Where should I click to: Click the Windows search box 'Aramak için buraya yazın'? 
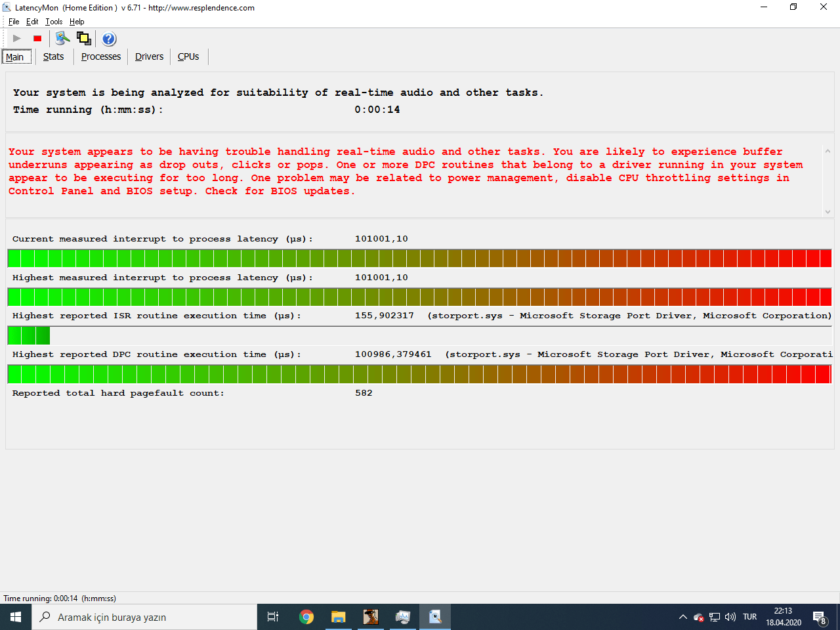click(144, 617)
